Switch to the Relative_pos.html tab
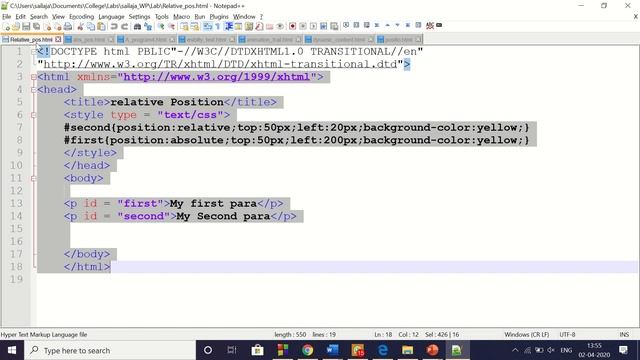The width and height of the screenshot is (640, 360). click(31, 40)
